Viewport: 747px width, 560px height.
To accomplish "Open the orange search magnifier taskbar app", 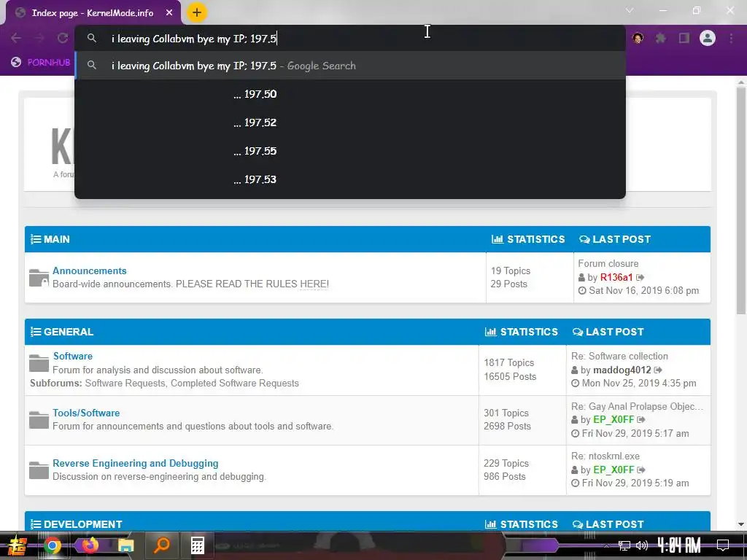I will 162,545.
